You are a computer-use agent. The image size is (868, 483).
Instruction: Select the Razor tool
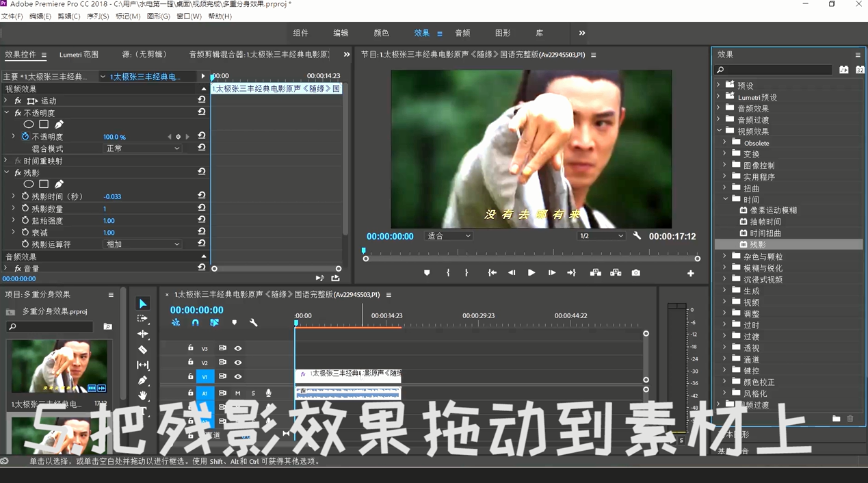(142, 350)
